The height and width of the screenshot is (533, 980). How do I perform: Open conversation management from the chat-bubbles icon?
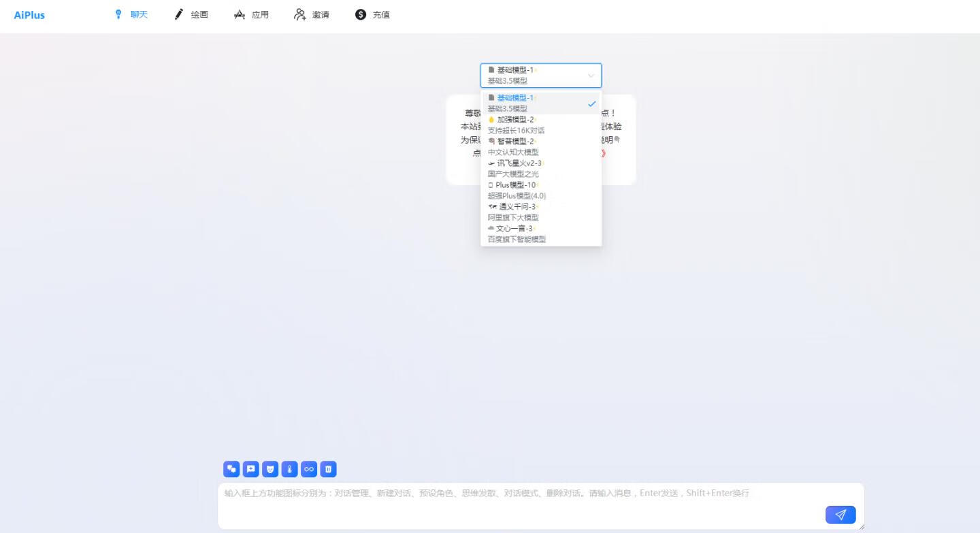231,469
